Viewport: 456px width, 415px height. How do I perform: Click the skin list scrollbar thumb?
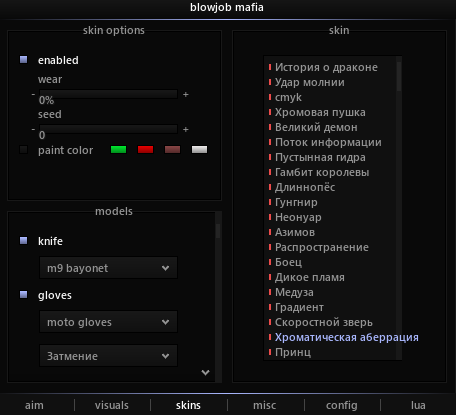click(x=399, y=76)
